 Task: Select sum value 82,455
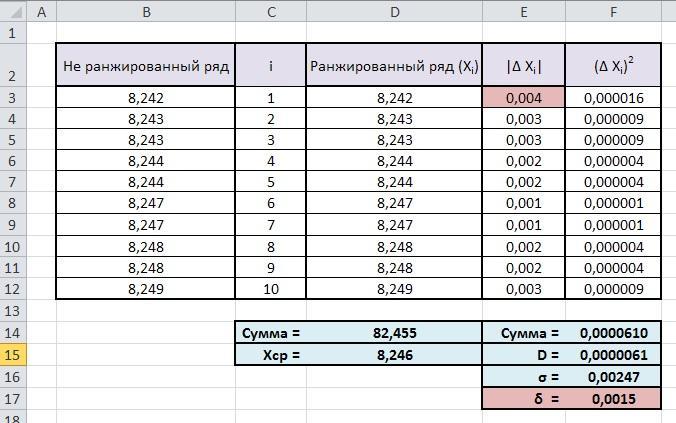(394, 333)
